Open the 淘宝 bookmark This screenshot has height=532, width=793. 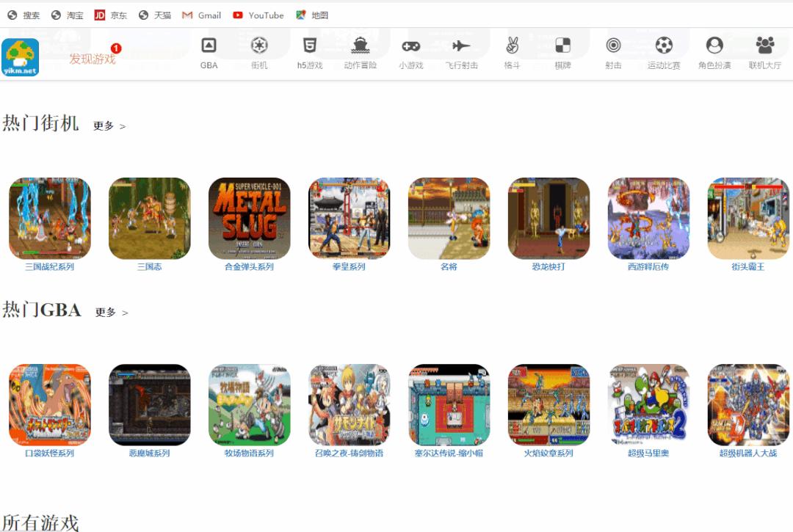point(68,15)
